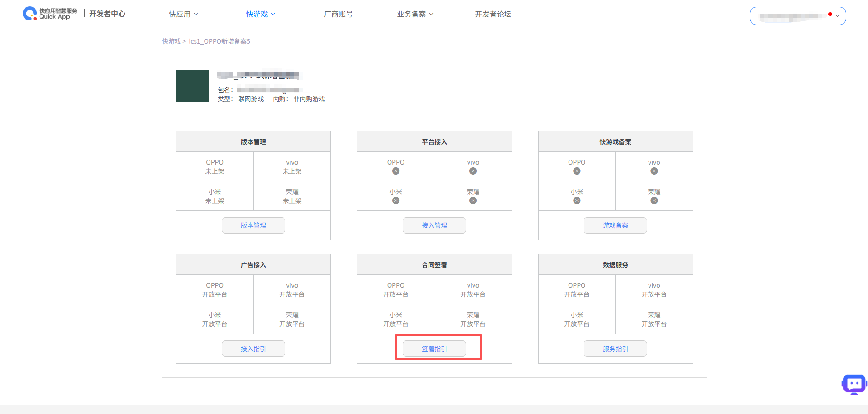
Task: Click OPPO status icon under 平台接入
Action: pyautogui.click(x=396, y=171)
